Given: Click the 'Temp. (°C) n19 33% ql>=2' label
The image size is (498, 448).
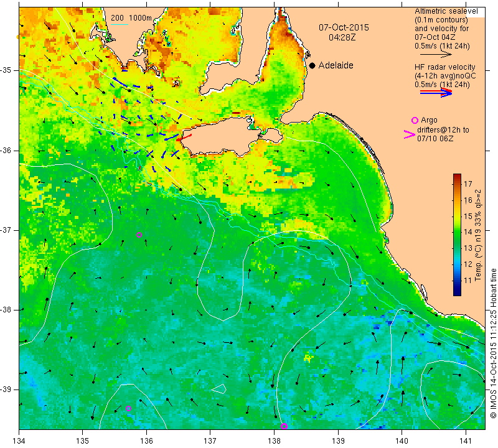Looking at the screenshot, I should pos(477,235).
